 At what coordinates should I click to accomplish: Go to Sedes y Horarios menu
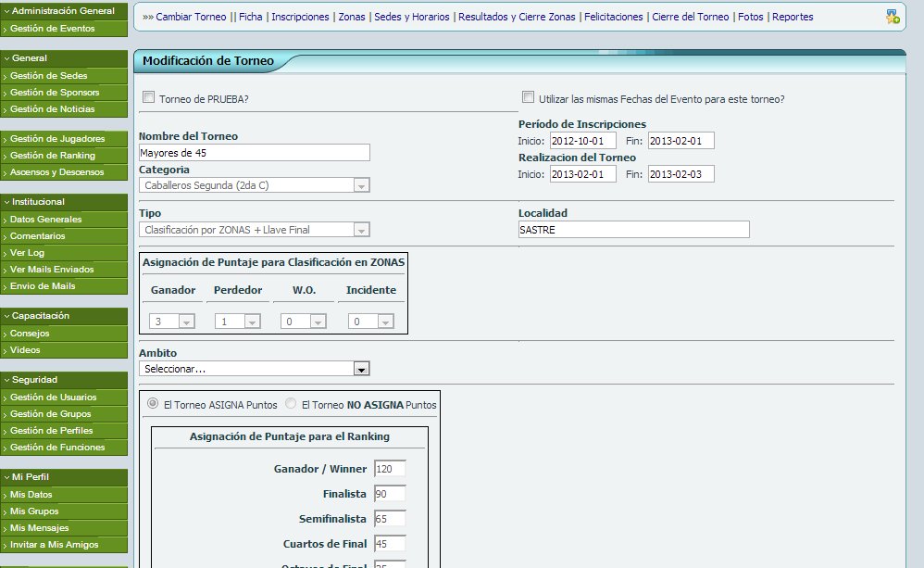click(x=411, y=17)
